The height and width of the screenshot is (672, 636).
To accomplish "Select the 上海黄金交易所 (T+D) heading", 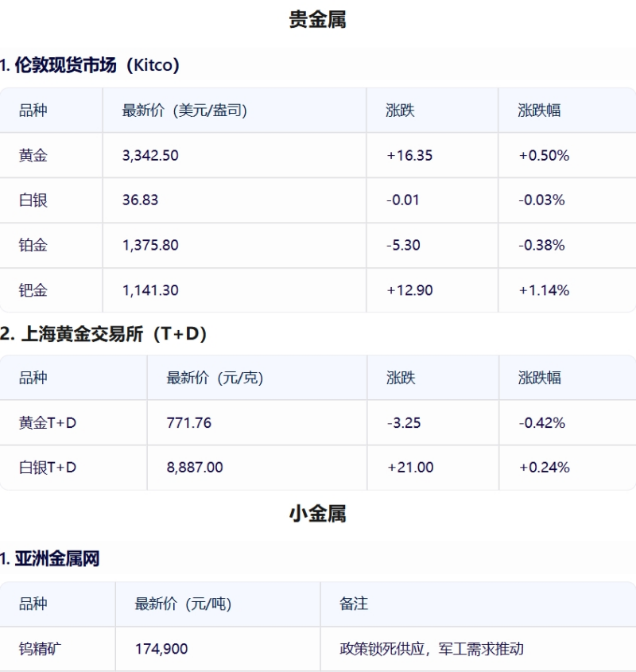I will [x=103, y=334].
